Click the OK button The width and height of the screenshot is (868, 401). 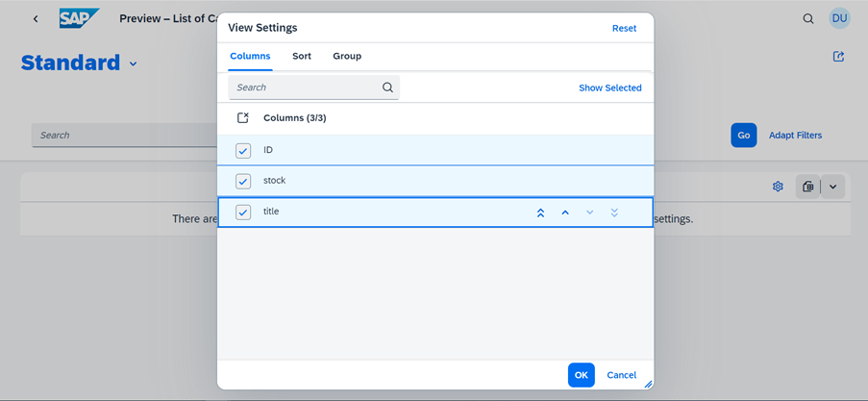(x=582, y=375)
